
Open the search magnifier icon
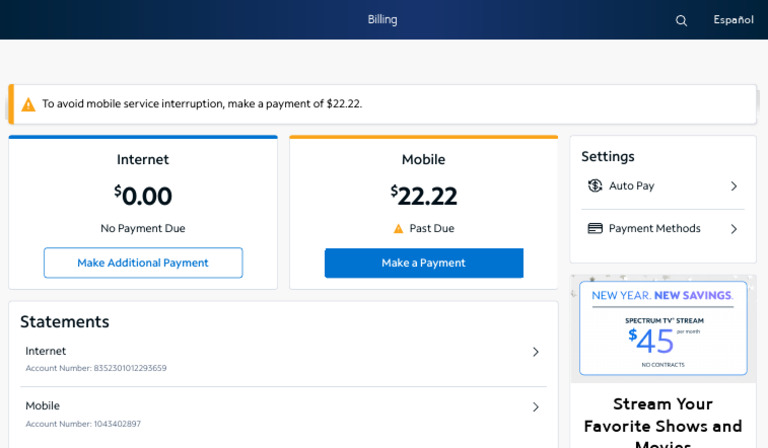click(x=681, y=21)
